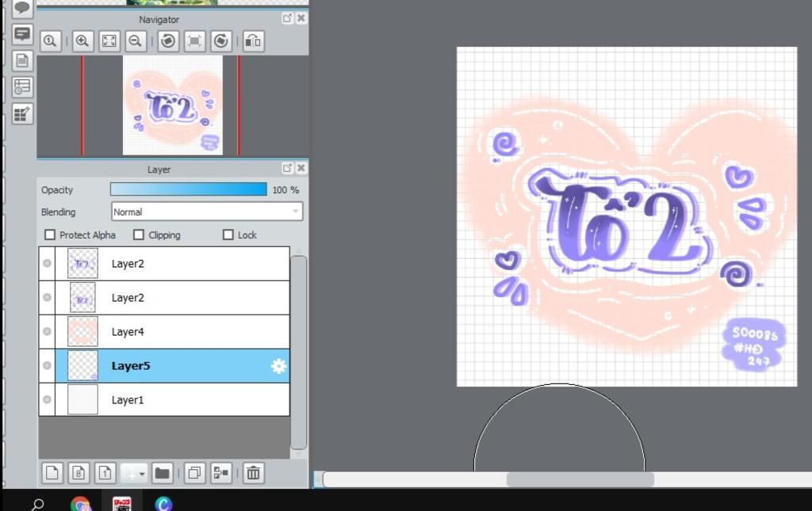Click the Layer5 transparent thumbnail
The image size is (812, 511).
82,366
